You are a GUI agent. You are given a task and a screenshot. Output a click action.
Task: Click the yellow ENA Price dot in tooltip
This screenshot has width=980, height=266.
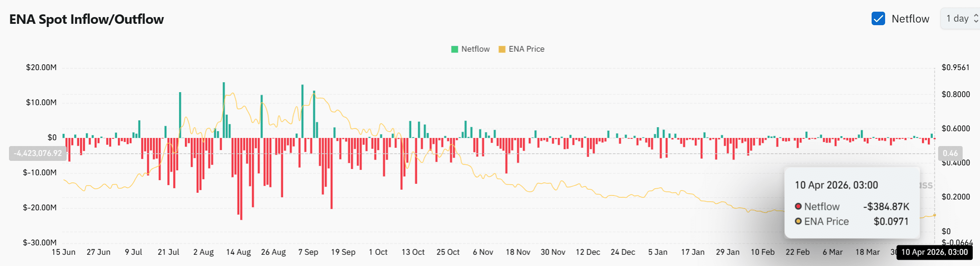click(798, 221)
